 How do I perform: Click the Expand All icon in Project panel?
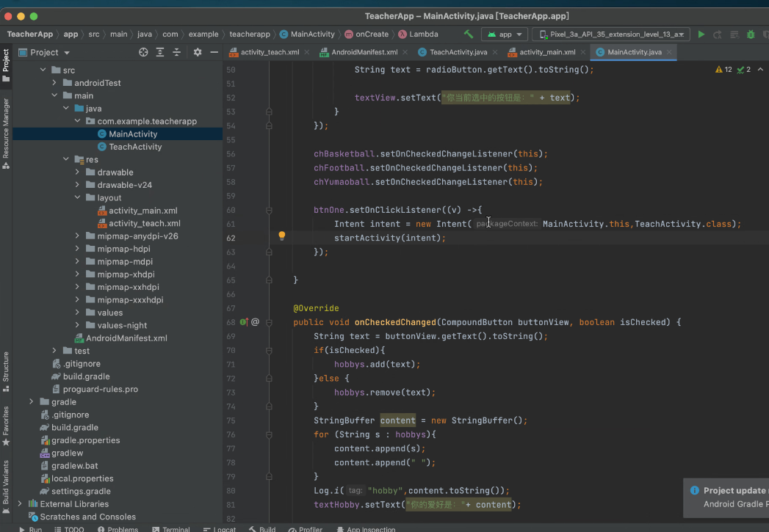(160, 52)
